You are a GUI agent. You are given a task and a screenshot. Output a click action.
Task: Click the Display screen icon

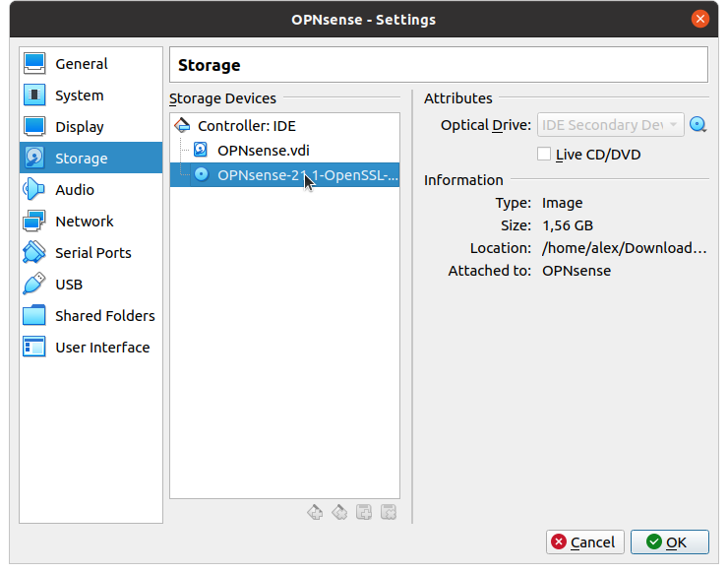coord(34,126)
